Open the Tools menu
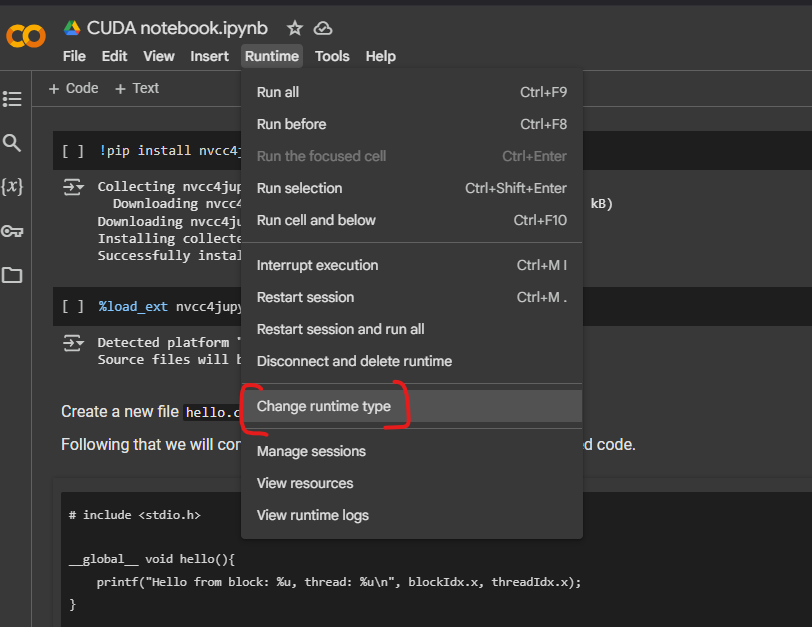Image resolution: width=812 pixels, height=627 pixels. point(332,56)
